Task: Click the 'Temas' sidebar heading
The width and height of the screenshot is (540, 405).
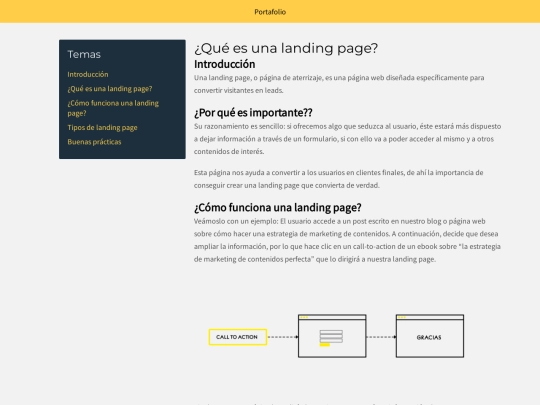Action: [84, 54]
